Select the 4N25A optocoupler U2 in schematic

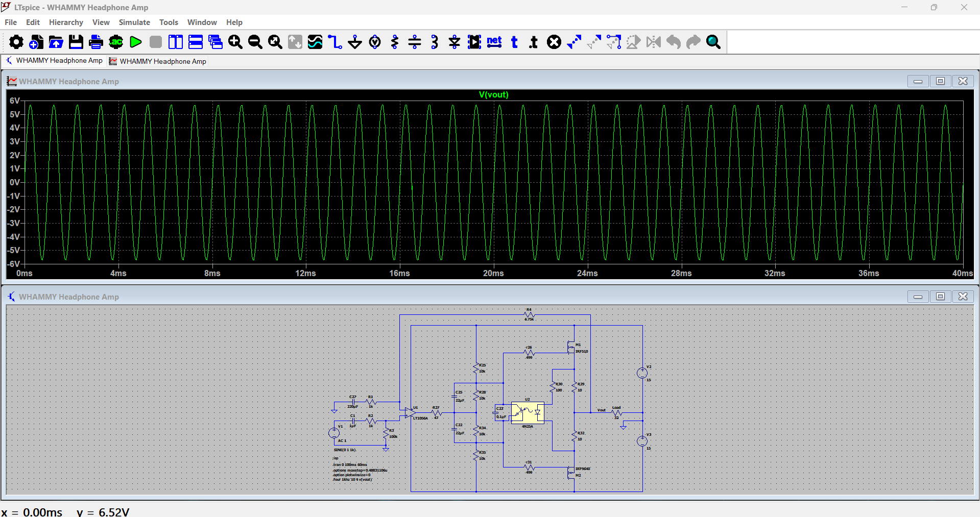(528, 413)
